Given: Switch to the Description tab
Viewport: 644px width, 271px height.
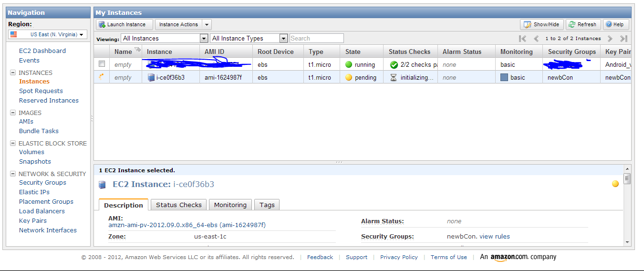Looking at the screenshot, I should click(124, 205).
